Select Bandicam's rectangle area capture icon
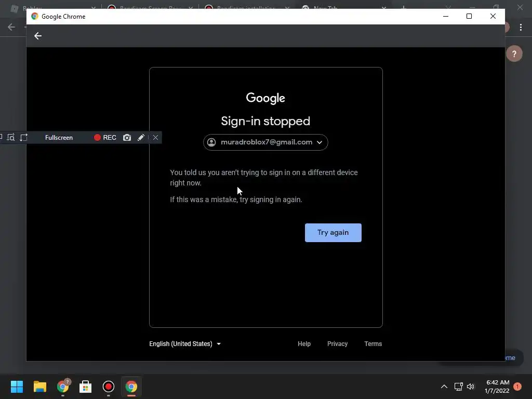This screenshot has width=532, height=399. pos(24,137)
